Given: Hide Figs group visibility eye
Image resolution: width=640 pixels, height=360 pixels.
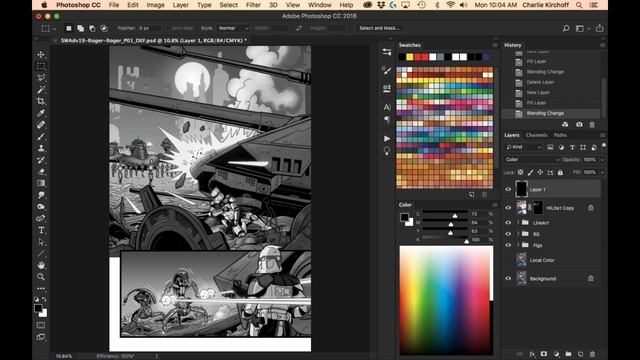Looking at the screenshot, I should tap(508, 245).
